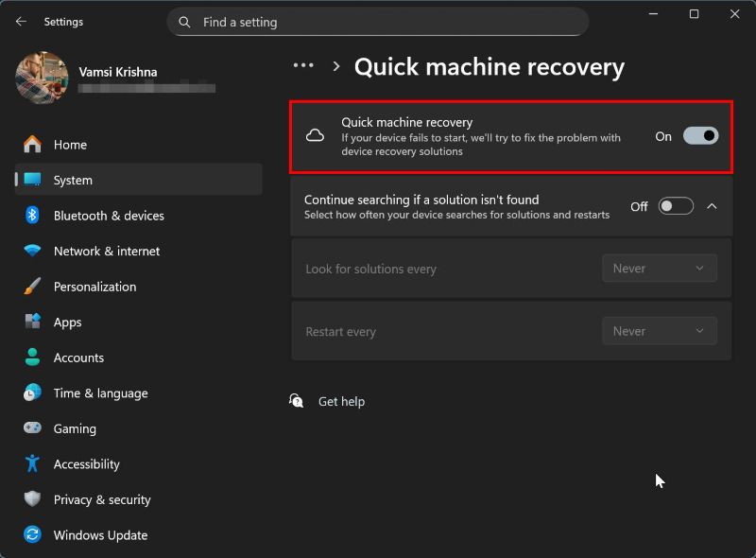Open the Get help link
Image resolution: width=756 pixels, height=558 pixels.
tap(341, 402)
